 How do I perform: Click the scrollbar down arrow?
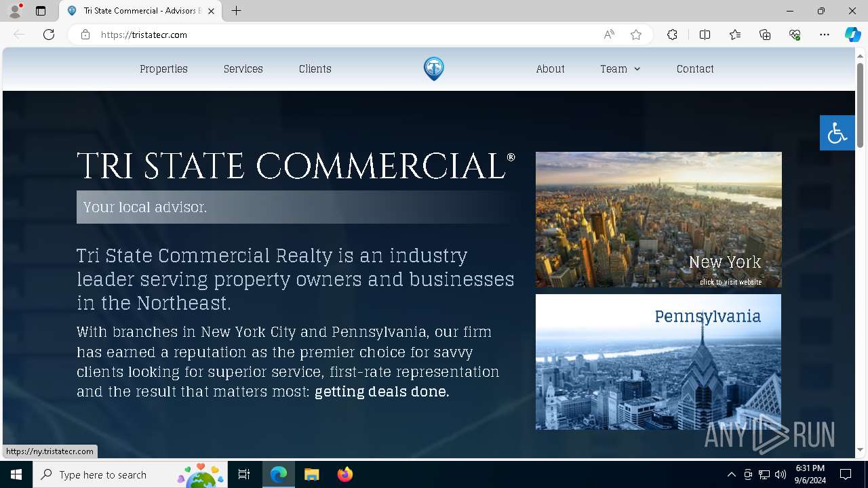[x=861, y=449]
